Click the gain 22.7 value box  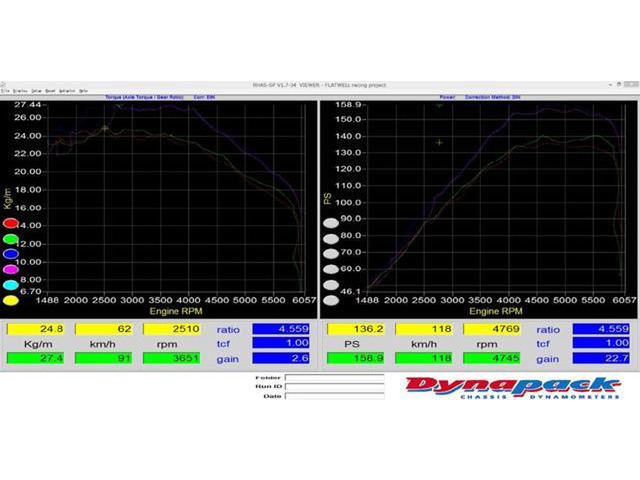pos(602,358)
